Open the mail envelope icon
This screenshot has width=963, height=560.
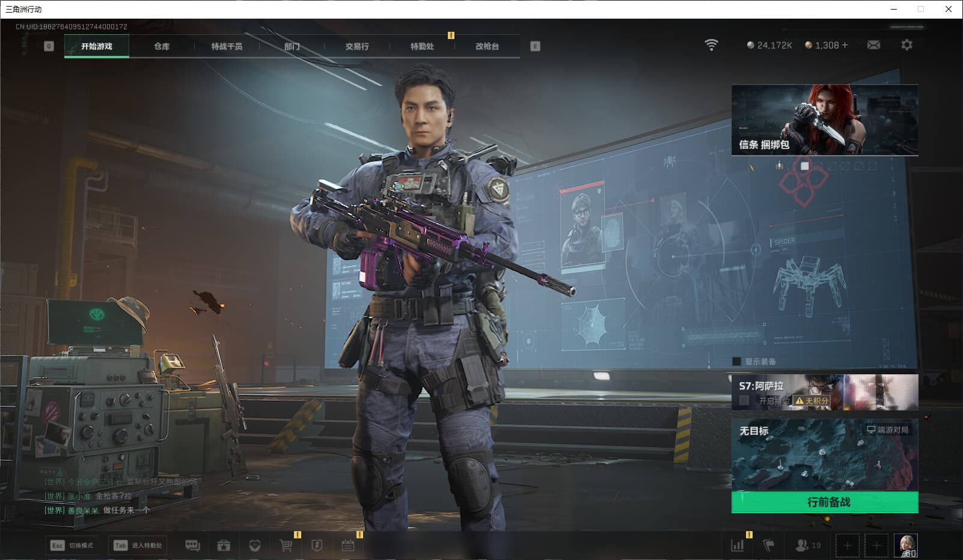click(873, 45)
